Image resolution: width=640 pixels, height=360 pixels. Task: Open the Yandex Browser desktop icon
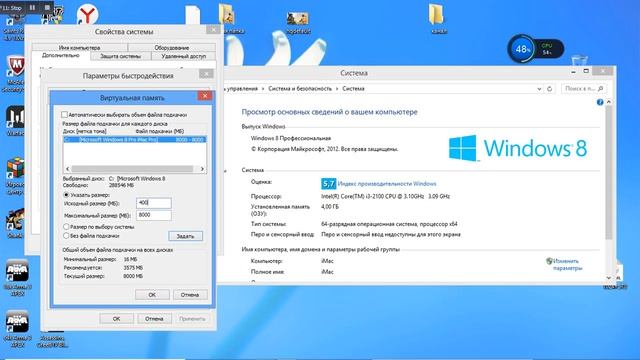87,15
